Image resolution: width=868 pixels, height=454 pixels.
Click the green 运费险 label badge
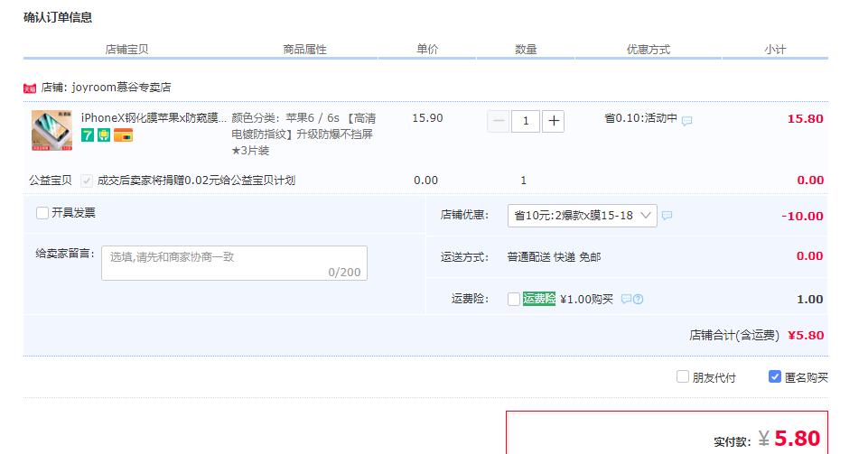pos(539,299)
